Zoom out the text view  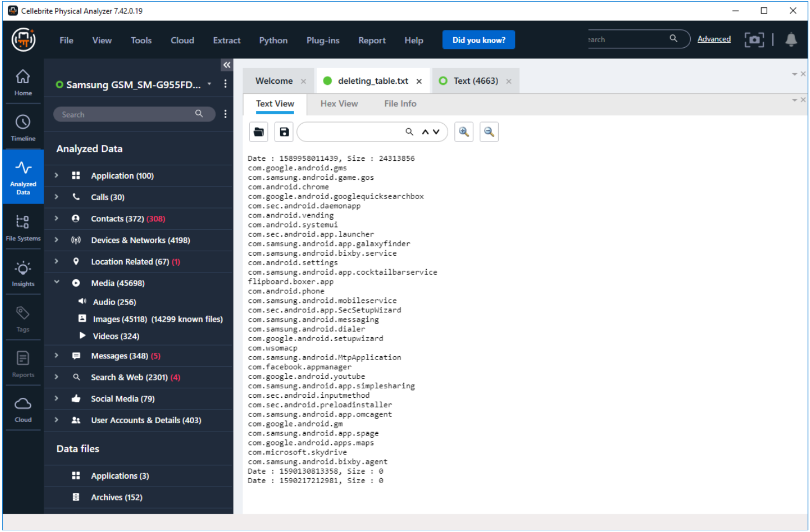click(x=489, y=132)
